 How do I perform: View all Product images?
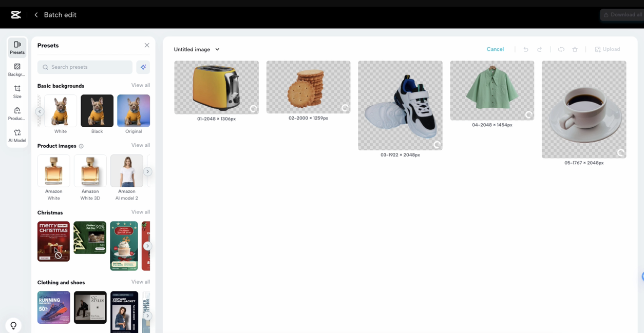point(141,145)
